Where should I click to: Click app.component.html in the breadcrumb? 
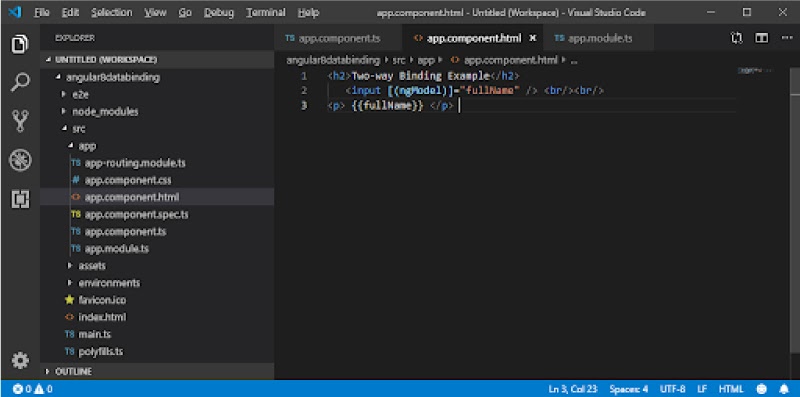[x=510, y=60]
